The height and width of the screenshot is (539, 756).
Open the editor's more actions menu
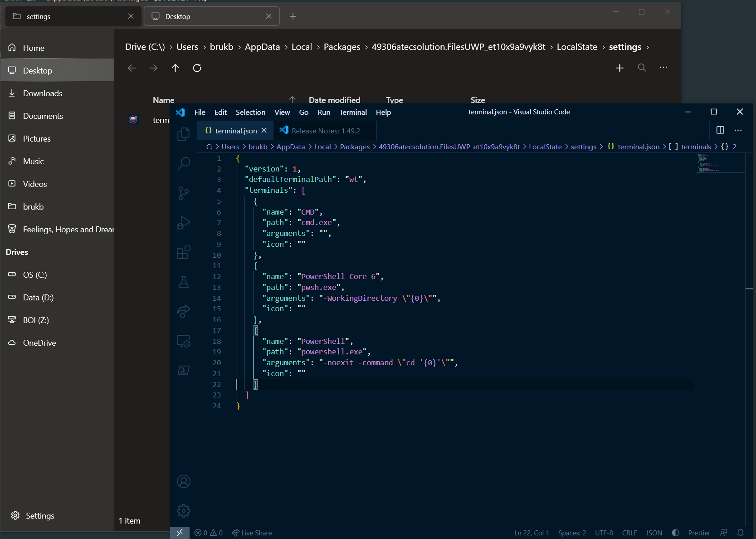(x=738, y=130)
